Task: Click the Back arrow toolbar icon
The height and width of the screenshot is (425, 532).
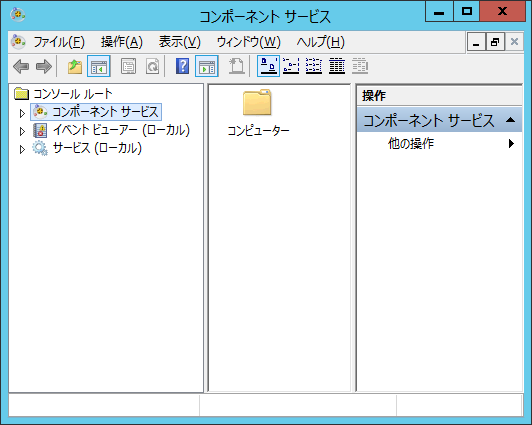Action: pyautogui.click(x=21, y=66)
